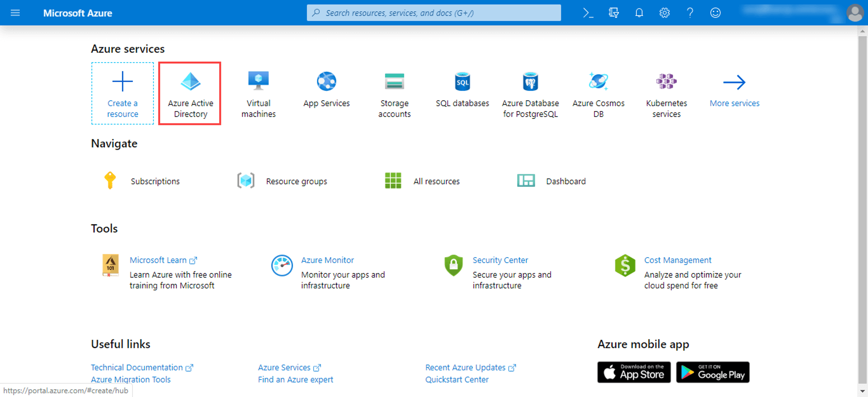
Task: Click the More services arrow icon
Action: point(734,82)
